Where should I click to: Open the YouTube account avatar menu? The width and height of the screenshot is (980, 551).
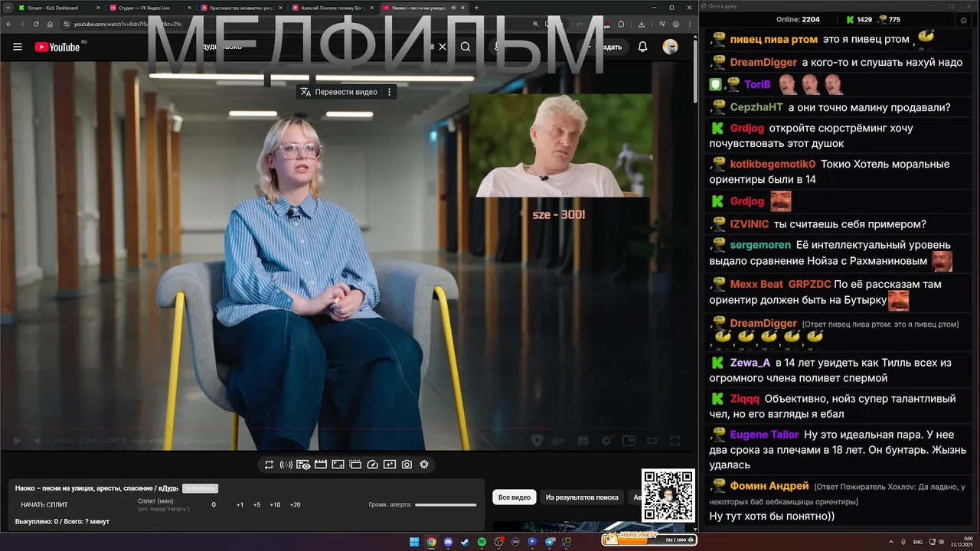pyautogui.click(x=670, y=47)
